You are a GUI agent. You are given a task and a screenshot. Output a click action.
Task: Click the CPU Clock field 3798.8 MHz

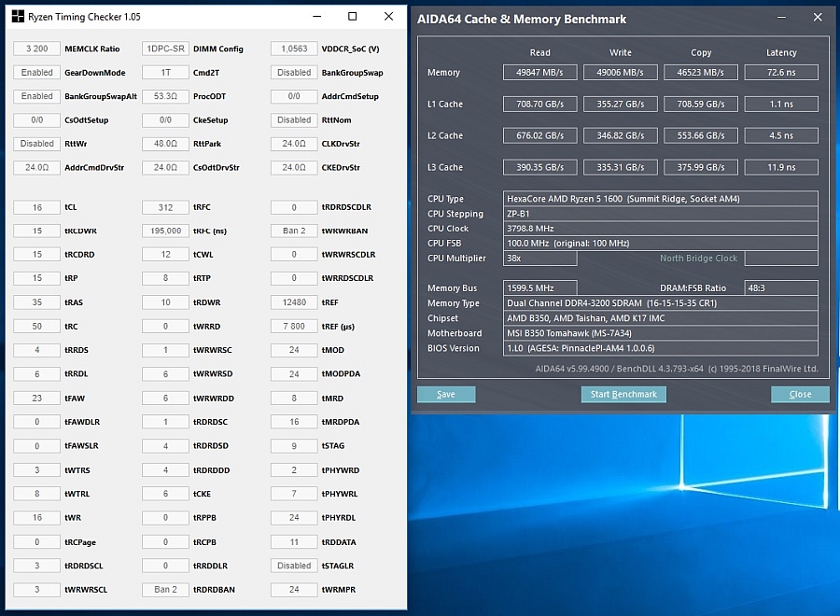click(x=661, y=229)
